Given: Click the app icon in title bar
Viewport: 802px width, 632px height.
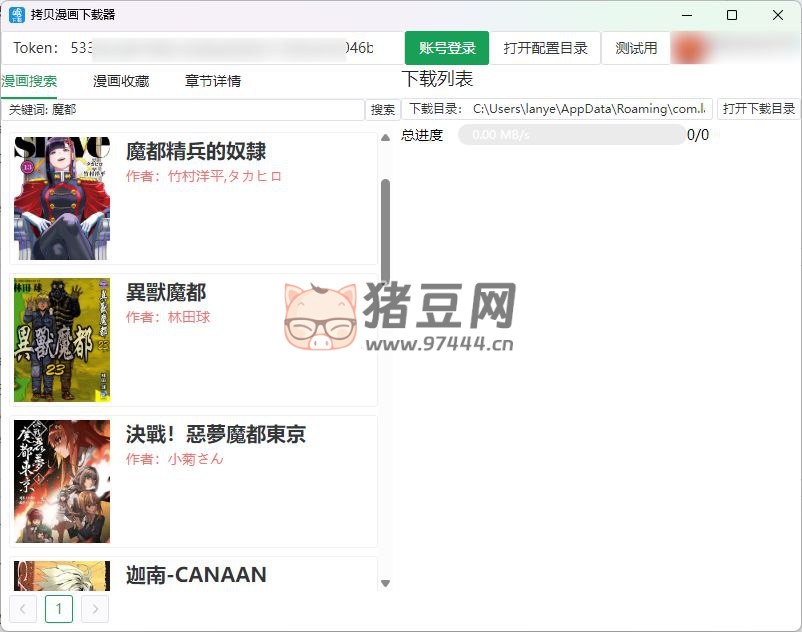Looking at the screenshot, I should coord(17,15).
